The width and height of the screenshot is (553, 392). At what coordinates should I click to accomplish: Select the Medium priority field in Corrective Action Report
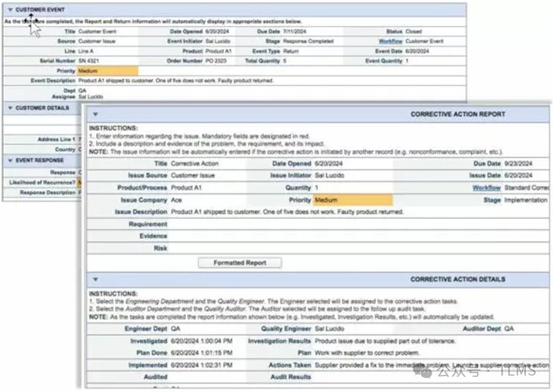[353, 200]
